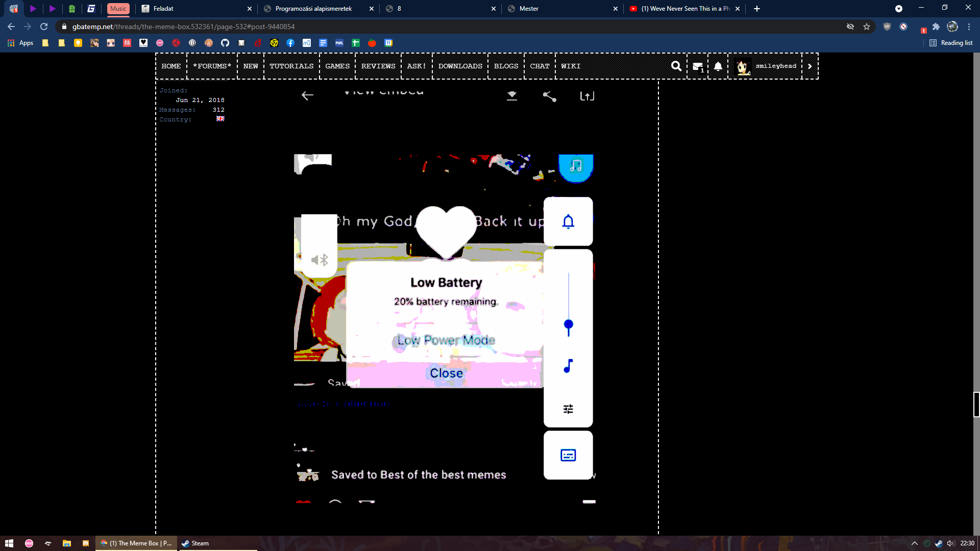Open the forum search magnifier icon
This screenshot has height=551, width=980.
coord(676,66)
